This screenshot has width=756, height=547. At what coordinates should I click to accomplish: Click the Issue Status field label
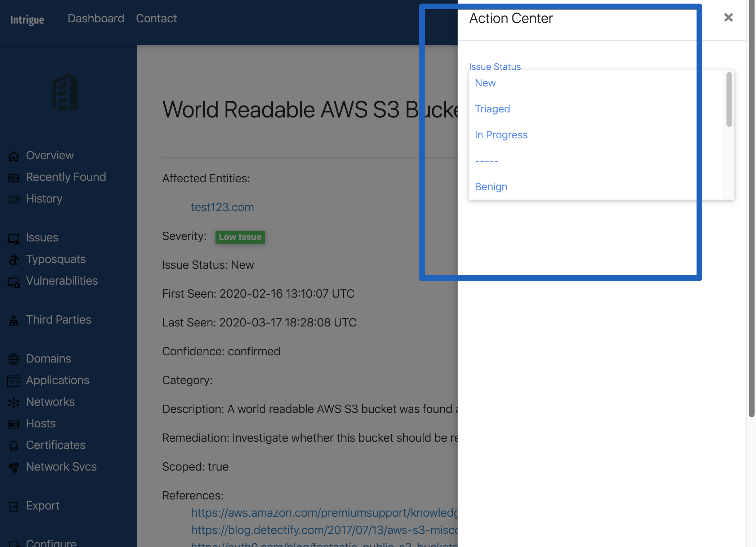tap(495, 67)
